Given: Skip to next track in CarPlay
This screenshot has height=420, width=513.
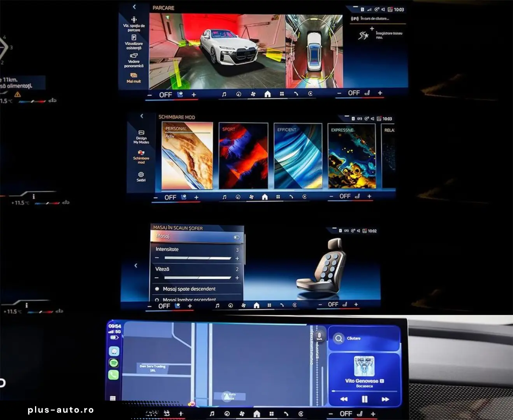Looking at the screenshot, I should click(385, 399).
